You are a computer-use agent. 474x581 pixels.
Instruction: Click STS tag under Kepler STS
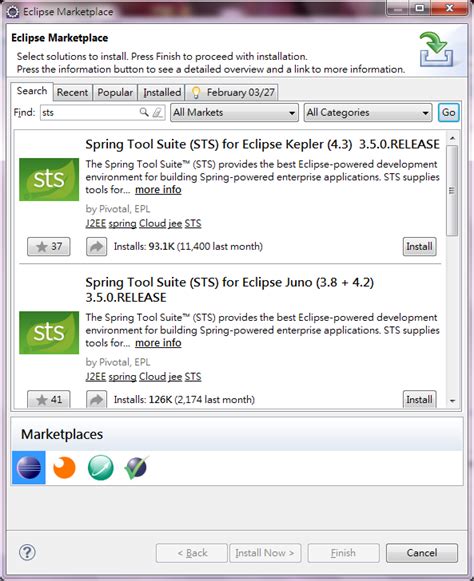click(193, 223)
